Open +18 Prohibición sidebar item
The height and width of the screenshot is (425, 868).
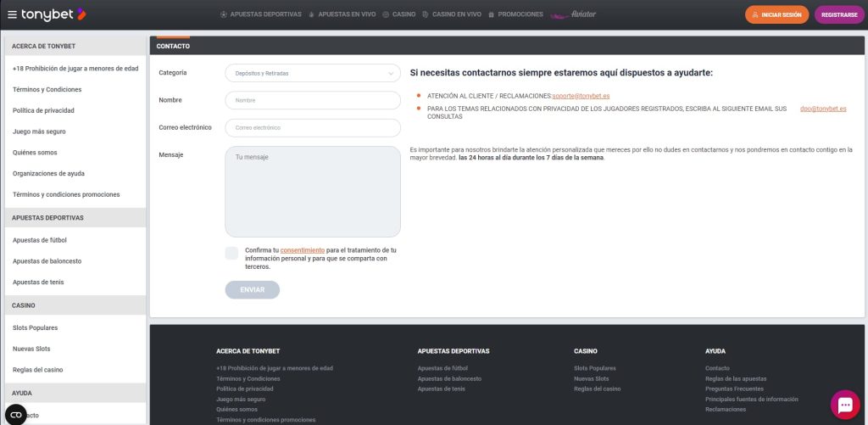tap(75, 69)
